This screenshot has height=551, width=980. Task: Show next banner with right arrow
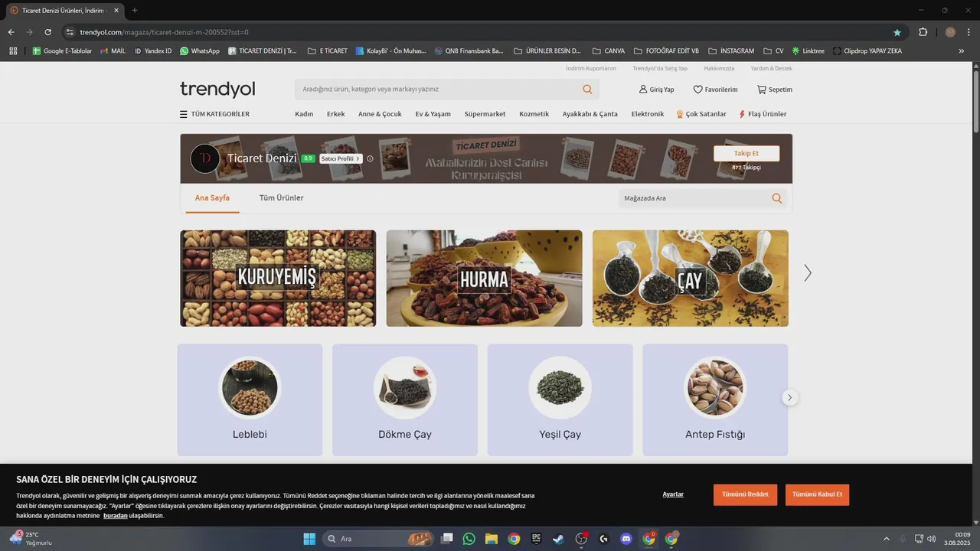pos(807,273)
